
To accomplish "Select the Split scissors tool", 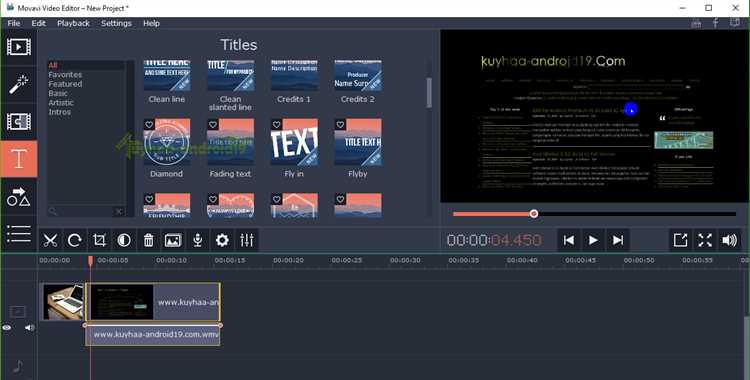I will (x=50, y=240).
